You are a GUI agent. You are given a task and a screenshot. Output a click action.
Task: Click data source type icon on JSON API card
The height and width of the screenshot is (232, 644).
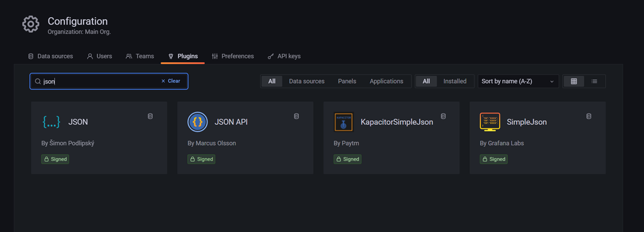(297, 116)
